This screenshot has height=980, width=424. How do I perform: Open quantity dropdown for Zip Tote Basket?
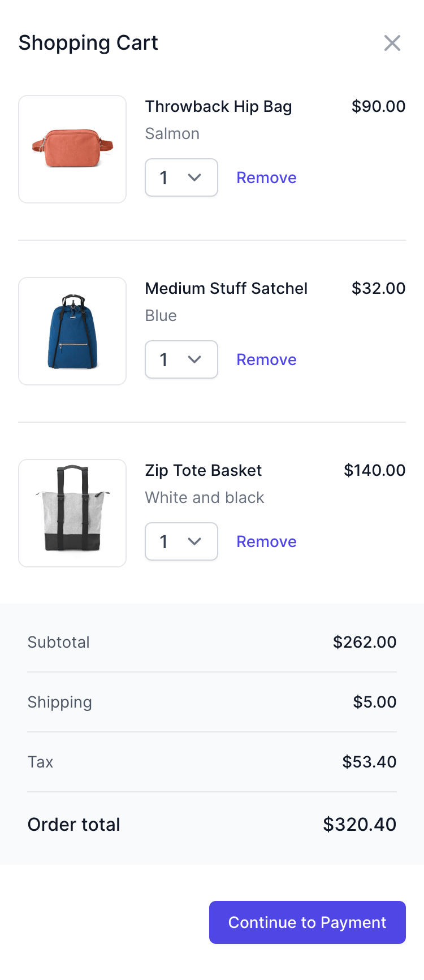coord(181,541)
